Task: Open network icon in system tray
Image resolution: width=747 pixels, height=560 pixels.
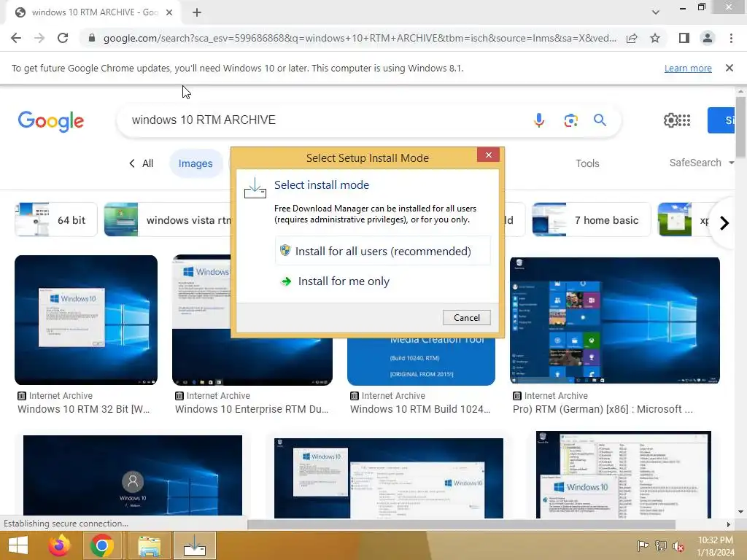Action: pos(660,545)
